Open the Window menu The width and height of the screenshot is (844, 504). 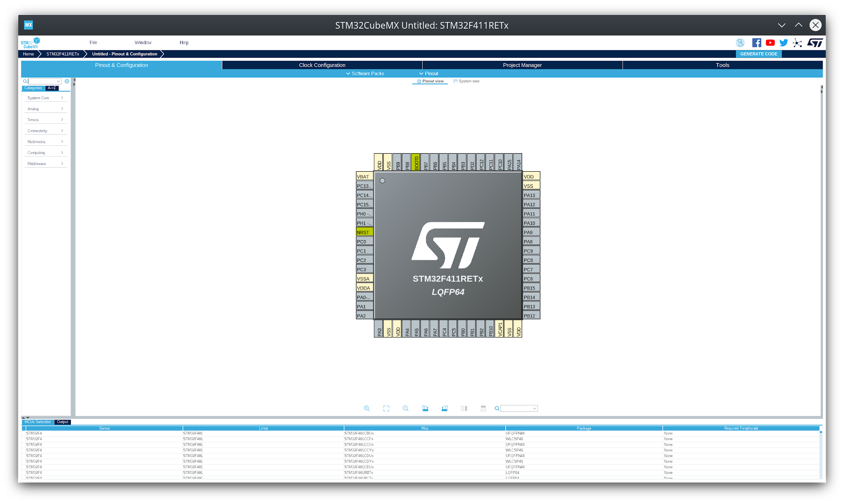click(x=143, y=42)
